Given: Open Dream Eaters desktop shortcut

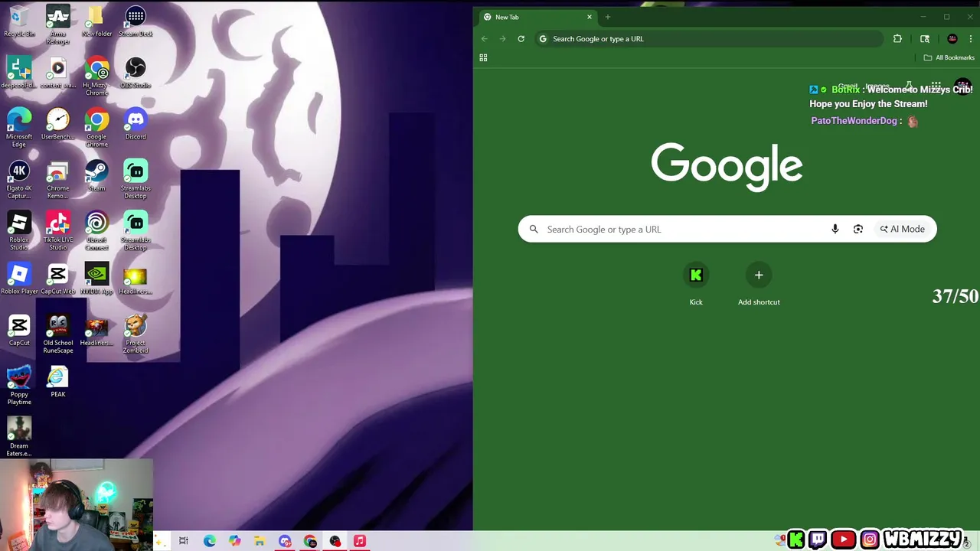Looking at the screenshot, I should click(19, 437).
